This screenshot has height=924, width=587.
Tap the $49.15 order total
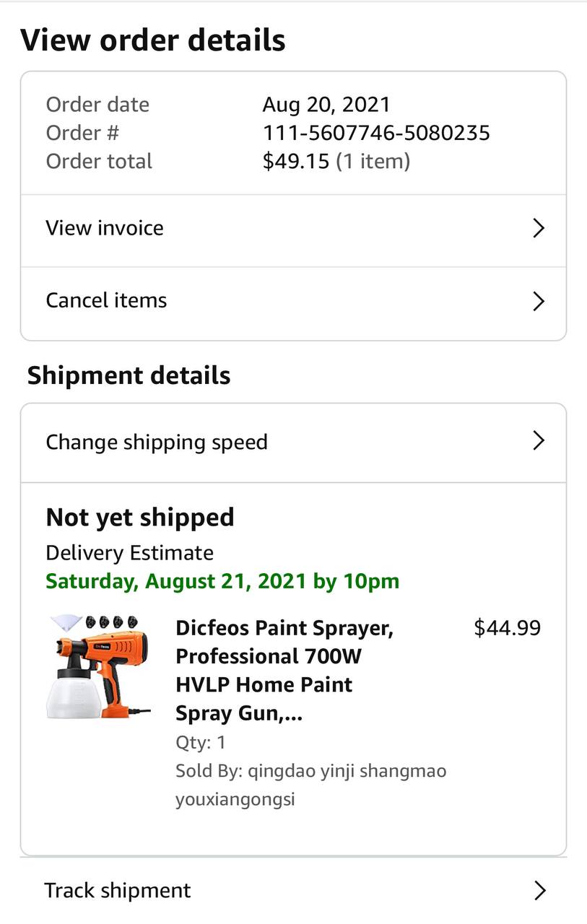(x=296, y=161)
